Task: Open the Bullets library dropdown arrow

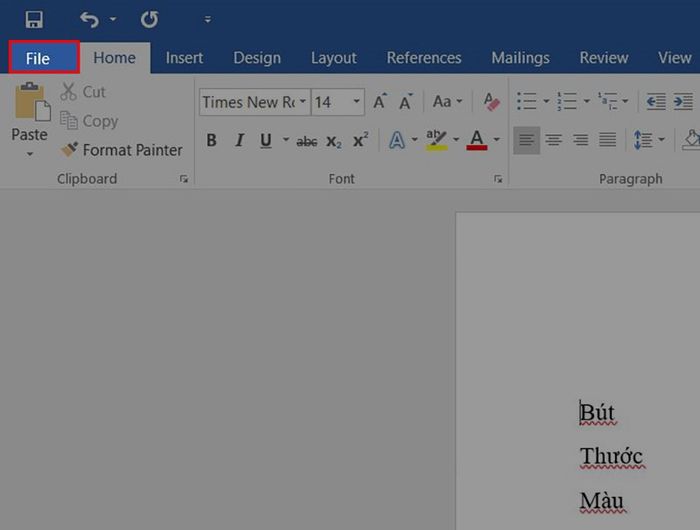Action: [546, 101]
